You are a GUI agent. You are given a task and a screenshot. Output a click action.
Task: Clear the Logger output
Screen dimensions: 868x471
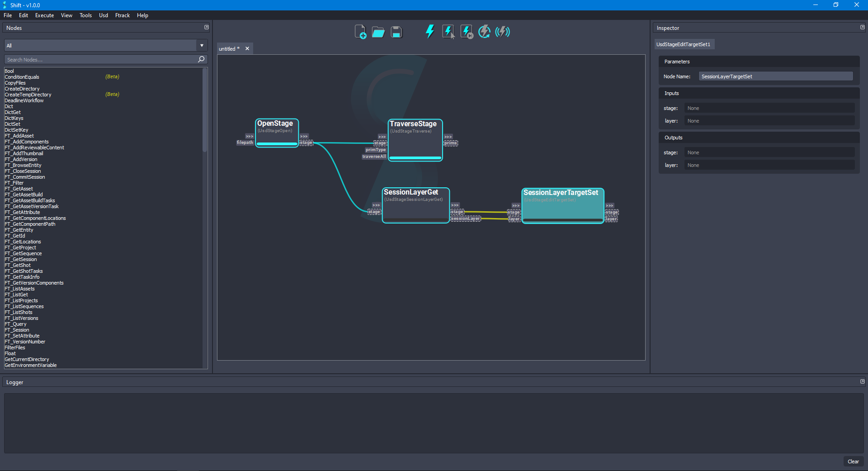pos(853,461)
